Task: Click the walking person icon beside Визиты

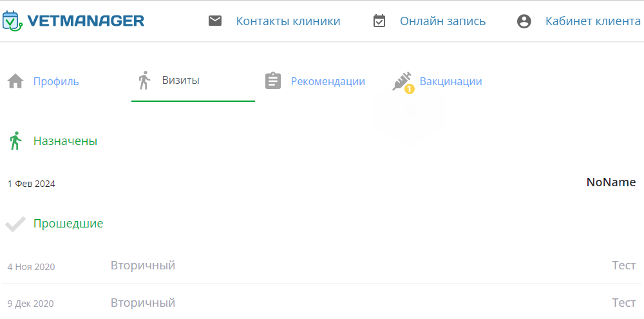Action: click(x=144, y=80)
